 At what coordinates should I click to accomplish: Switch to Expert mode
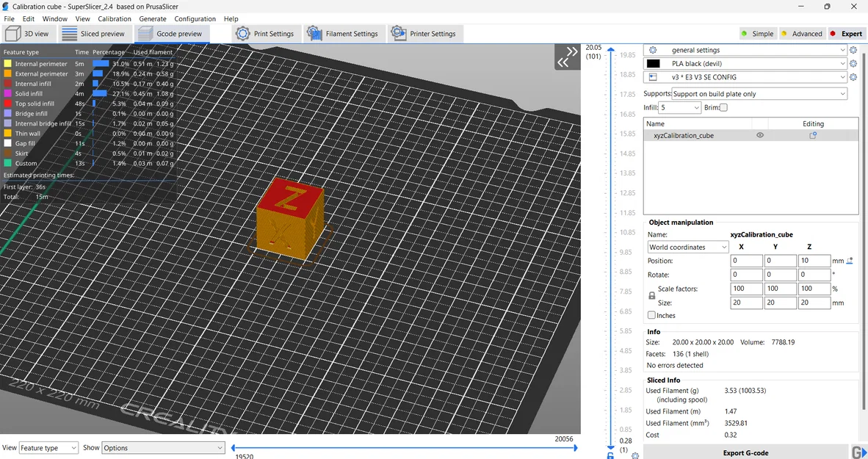pos(846,34)
